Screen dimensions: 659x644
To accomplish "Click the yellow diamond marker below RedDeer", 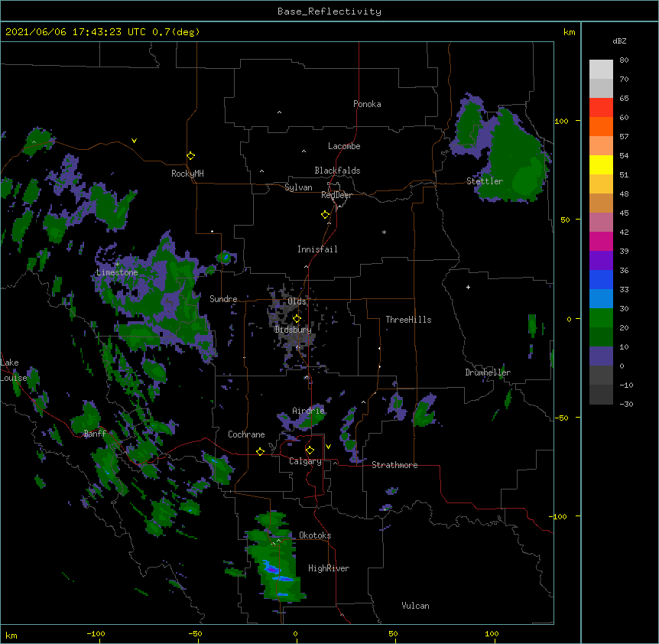I will tap(326, 215).
